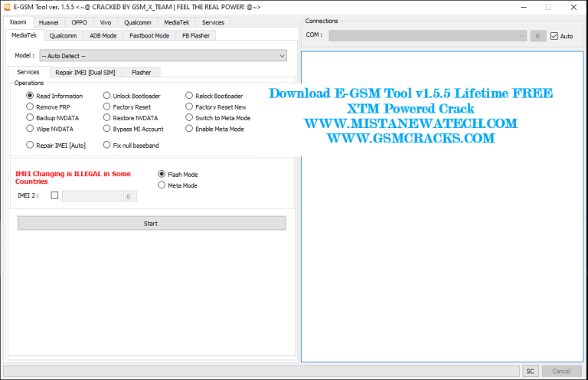The image size is (588, 380).
Task: Open the Model auto detect dropdown
Action: click(x=163, y=56)
